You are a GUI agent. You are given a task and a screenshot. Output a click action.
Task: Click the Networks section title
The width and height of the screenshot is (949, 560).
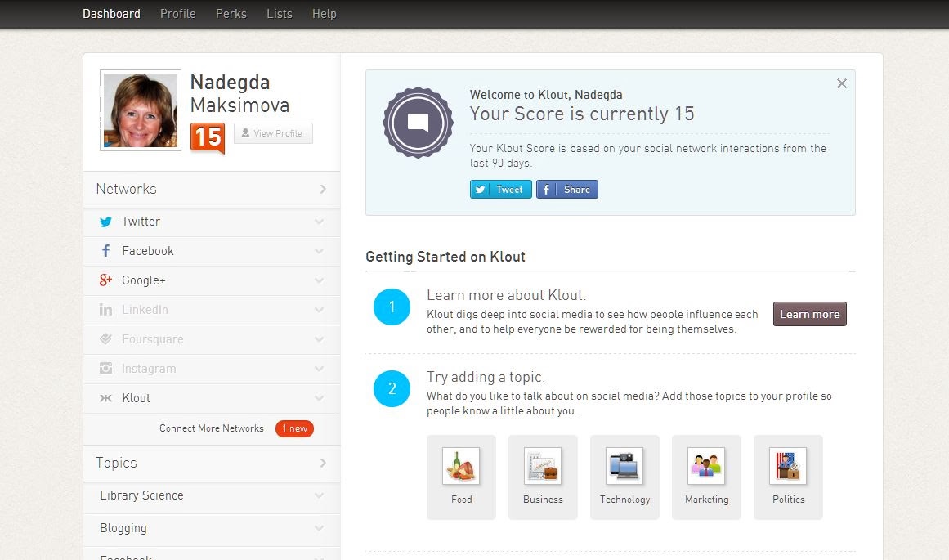coord(127,189)
